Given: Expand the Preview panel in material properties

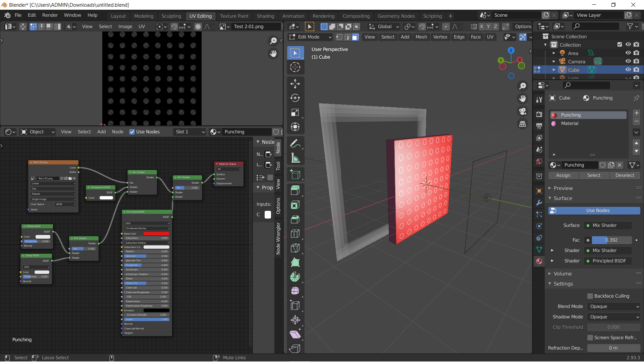Looking at the screenshot, I should click(x=563, y=188).
